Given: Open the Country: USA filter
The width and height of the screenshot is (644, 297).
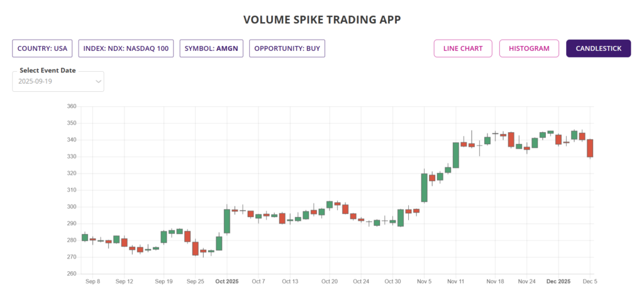Looking at the screenshot, I should tap(42, 48).
